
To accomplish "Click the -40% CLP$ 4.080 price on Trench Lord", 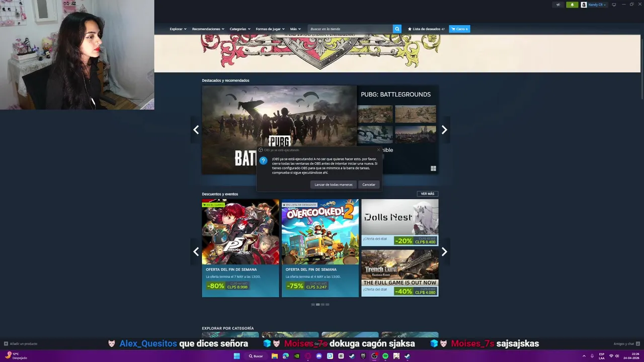I will pyautogui.click(x=415, y=291).
